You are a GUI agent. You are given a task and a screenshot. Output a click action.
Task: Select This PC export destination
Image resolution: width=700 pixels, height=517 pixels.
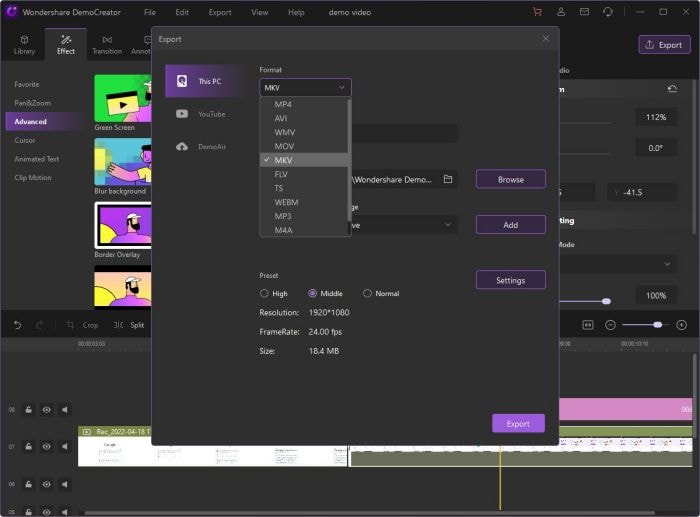pyautogui.click(x=204, y=81)
